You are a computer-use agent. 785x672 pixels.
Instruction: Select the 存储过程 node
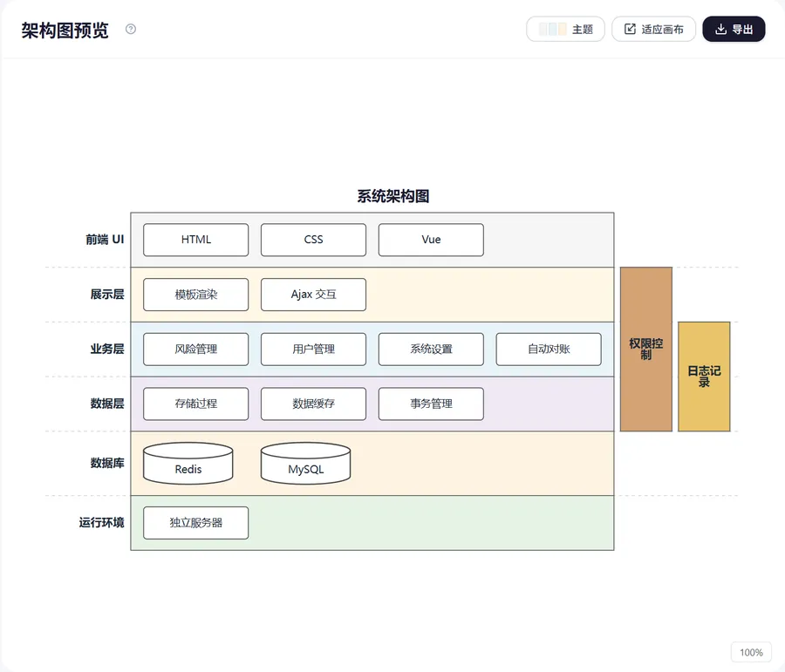[195, 404]
